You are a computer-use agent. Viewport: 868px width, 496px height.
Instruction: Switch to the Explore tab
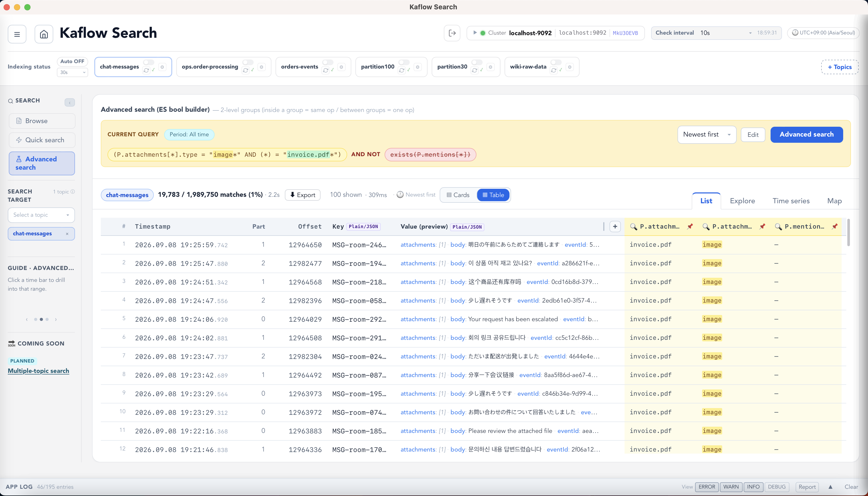coord(742,201)
